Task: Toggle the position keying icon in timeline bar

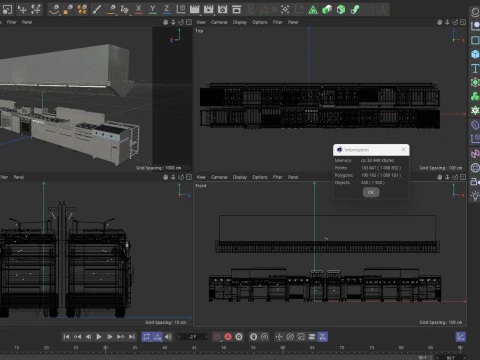Action: 279,337
